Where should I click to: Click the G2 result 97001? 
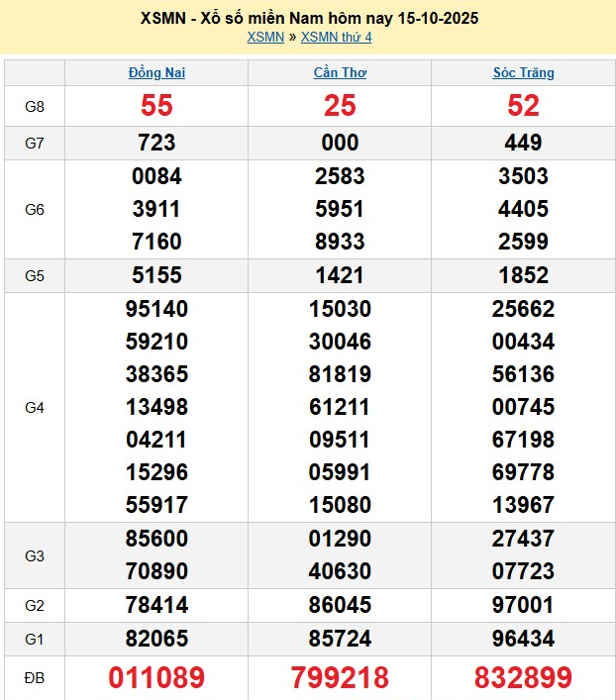pyautogui.click(x=523, y=605)
